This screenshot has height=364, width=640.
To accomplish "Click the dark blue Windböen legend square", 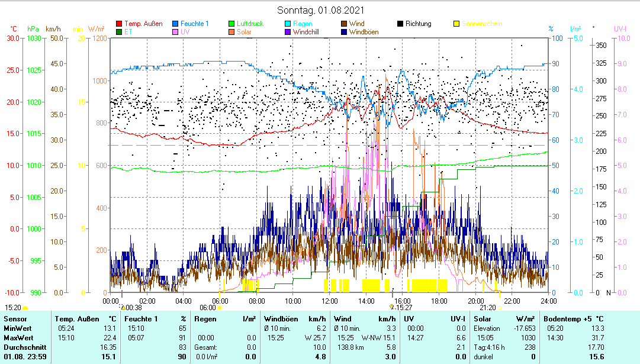I will pos(344,32).
